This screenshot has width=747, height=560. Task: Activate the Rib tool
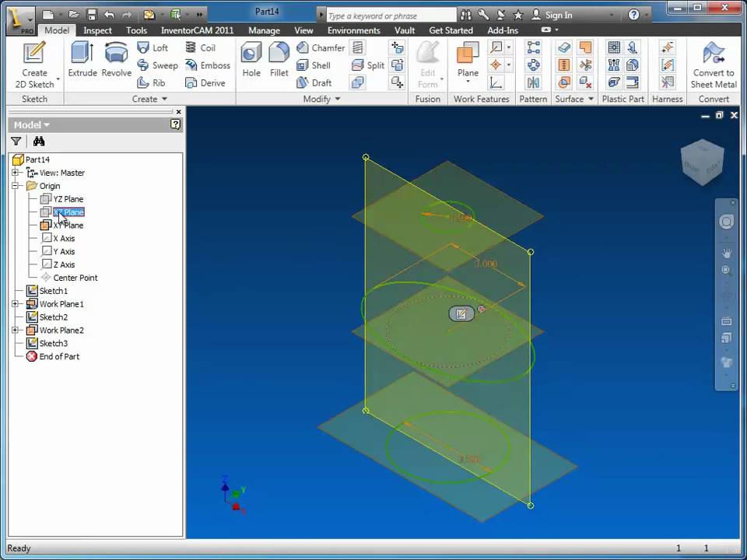coord(151,83)
